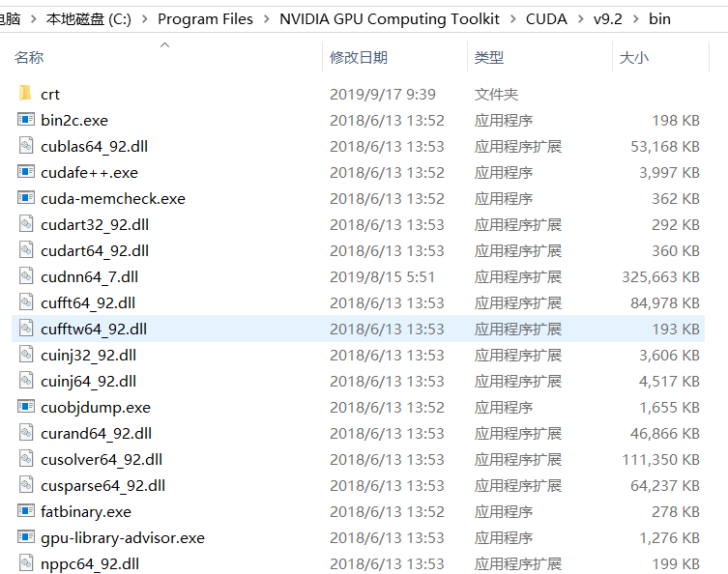
Task: Click the cudart64_92.dll file icon
Action: (26, 250)
